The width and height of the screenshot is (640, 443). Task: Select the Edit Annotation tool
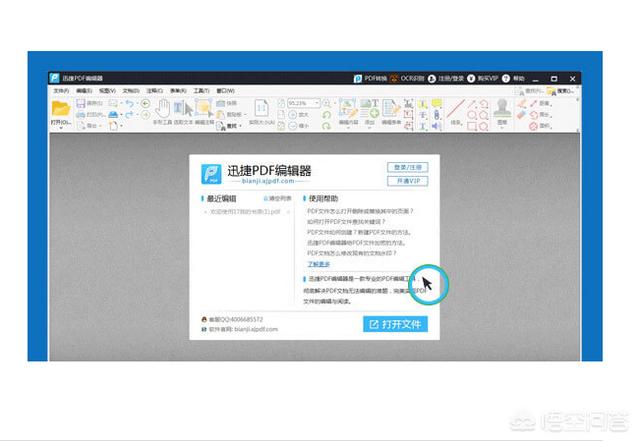pyautogui.click(x=204, y=108)
